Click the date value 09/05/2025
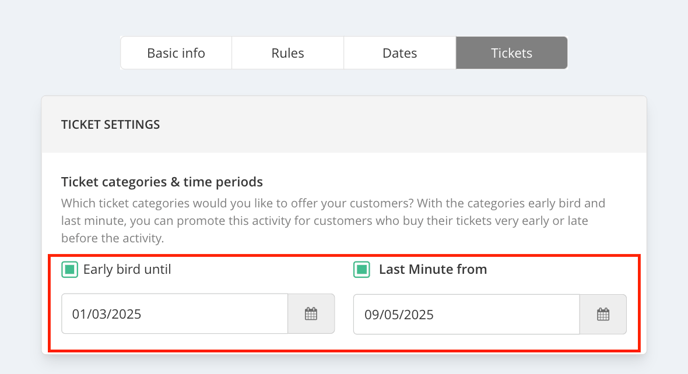Screen dimensions: 688x374 coord(399,315)
